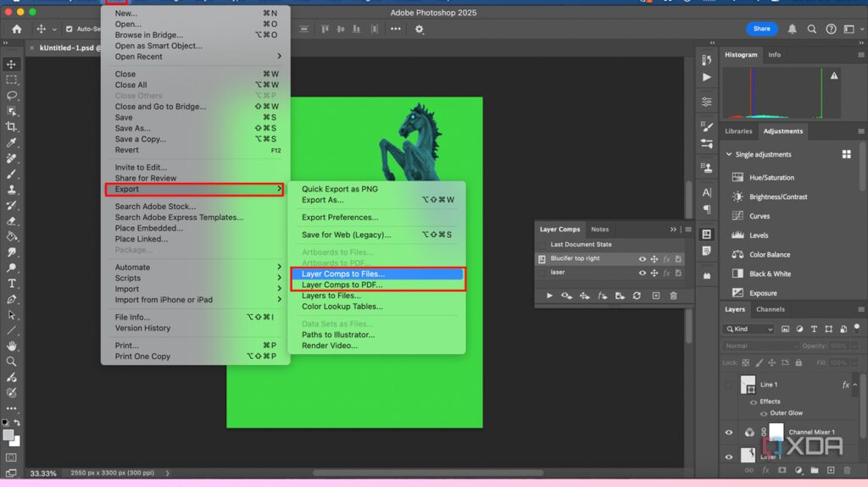This screenshot has width=868, height=487.
Task: Select the Eyedropper tool
Action: point(12,143)
